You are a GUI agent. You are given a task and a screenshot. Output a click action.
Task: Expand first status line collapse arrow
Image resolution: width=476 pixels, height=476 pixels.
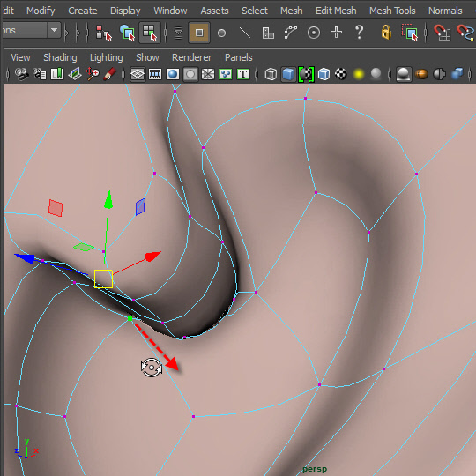(x=67, y=33)
